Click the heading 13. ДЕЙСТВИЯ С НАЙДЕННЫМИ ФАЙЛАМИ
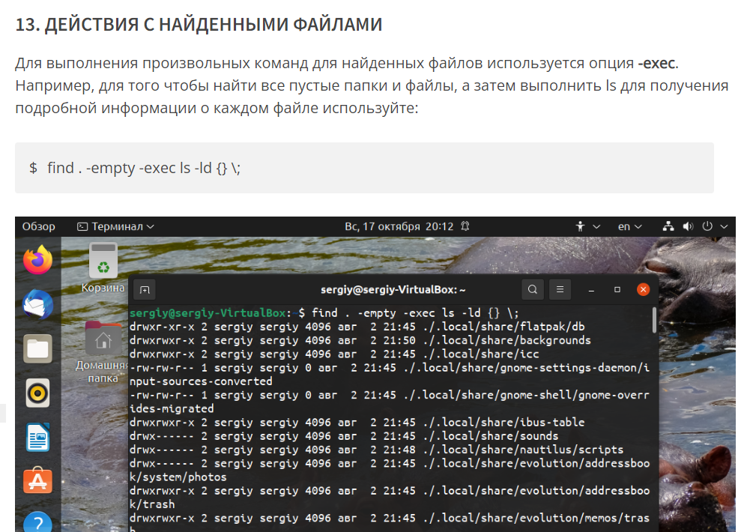Viewport: 756px width, 532px height. 199,24
